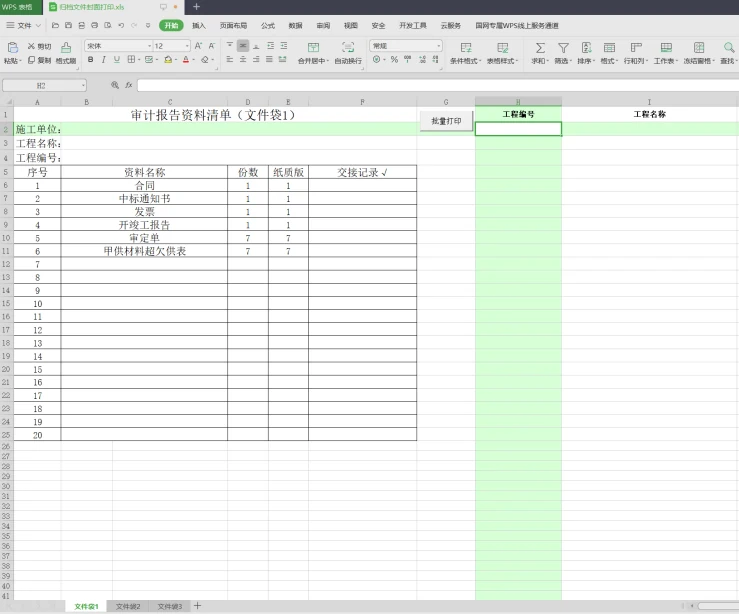Toggle top vertical alignment
The width and height of the screenshot is (739, 614).
[230, 46]
